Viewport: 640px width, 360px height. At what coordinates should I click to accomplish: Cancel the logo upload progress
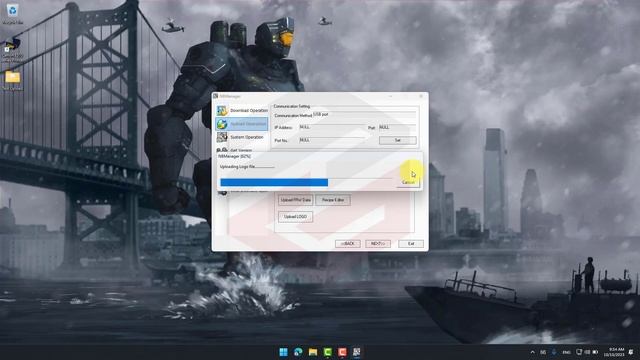[x=408, y=182]
